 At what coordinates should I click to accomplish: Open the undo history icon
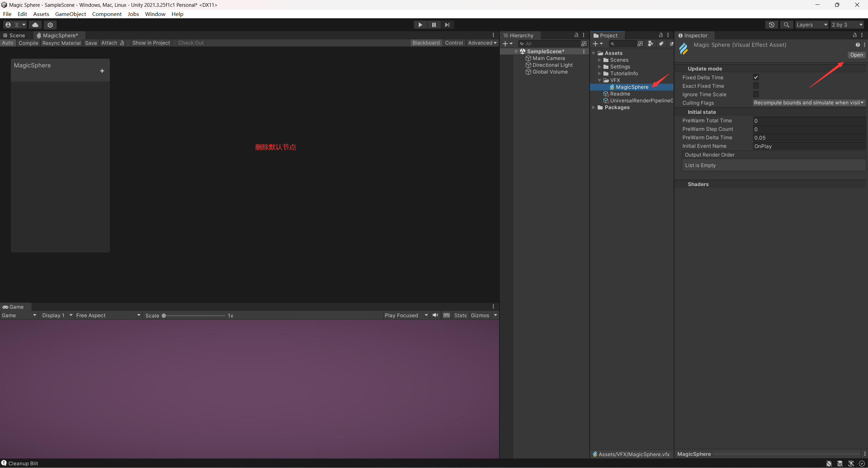coord(772,25)
